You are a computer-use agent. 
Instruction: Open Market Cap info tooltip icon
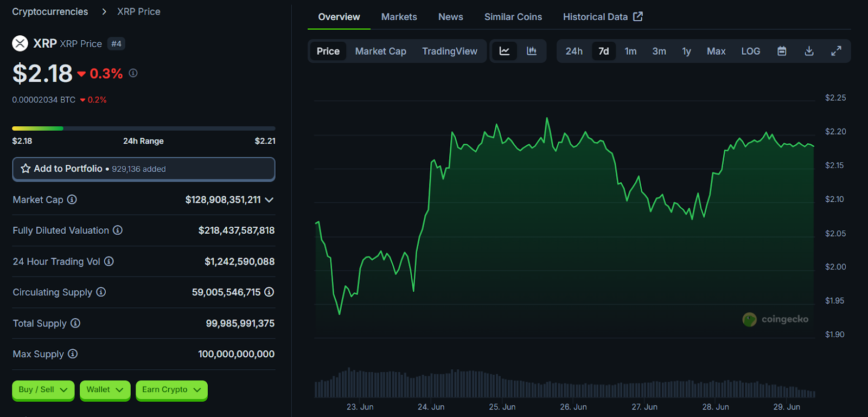coord(72,200)
